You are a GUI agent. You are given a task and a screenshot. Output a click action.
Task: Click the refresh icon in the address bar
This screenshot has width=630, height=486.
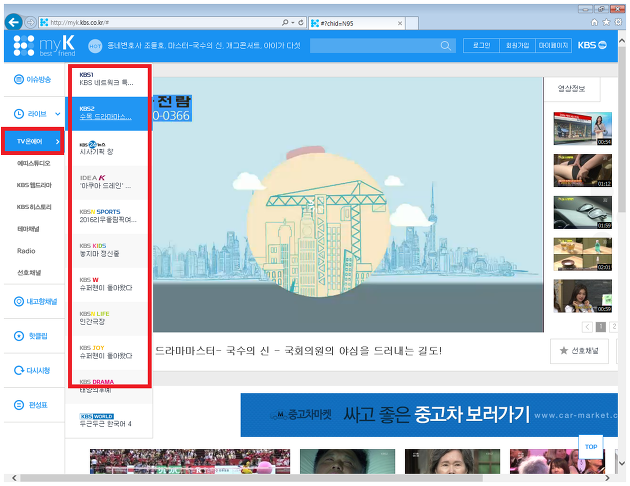(301, 22)
